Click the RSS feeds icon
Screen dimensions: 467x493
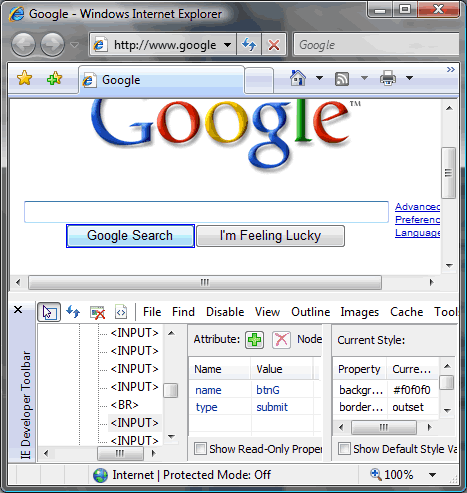[342, 79]
